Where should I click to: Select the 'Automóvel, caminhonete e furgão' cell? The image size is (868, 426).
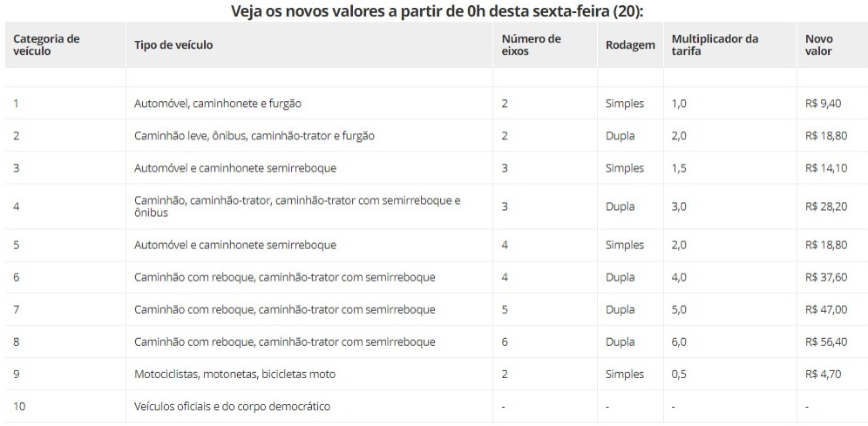click(218, 104)
